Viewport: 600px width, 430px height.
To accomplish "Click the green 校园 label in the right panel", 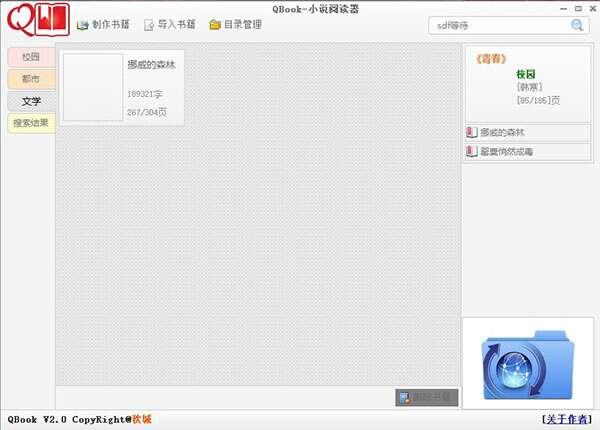I will (x=526, y=74).
